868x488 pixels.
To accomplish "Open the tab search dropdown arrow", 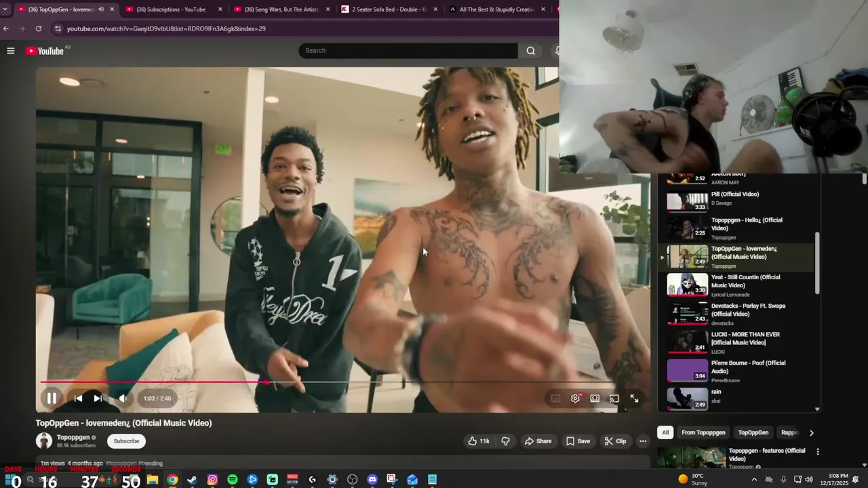I will click(5, 9).
